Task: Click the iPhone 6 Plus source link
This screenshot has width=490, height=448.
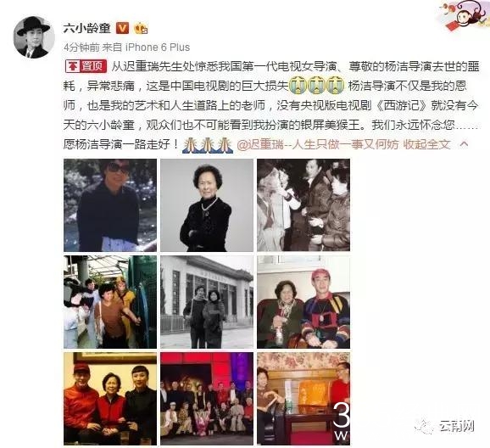Action: tap(158, 48)
